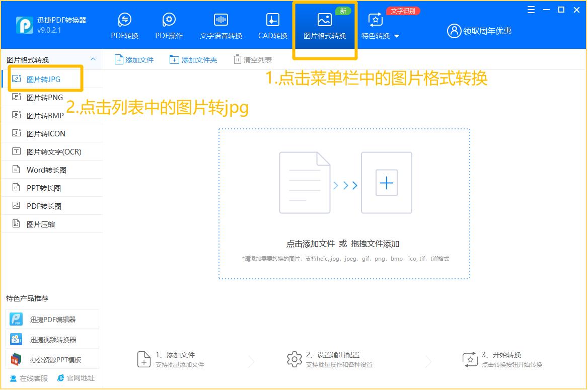Open the hamburger menu at top right
Screen dimensions: 588x390
[531, 9]
